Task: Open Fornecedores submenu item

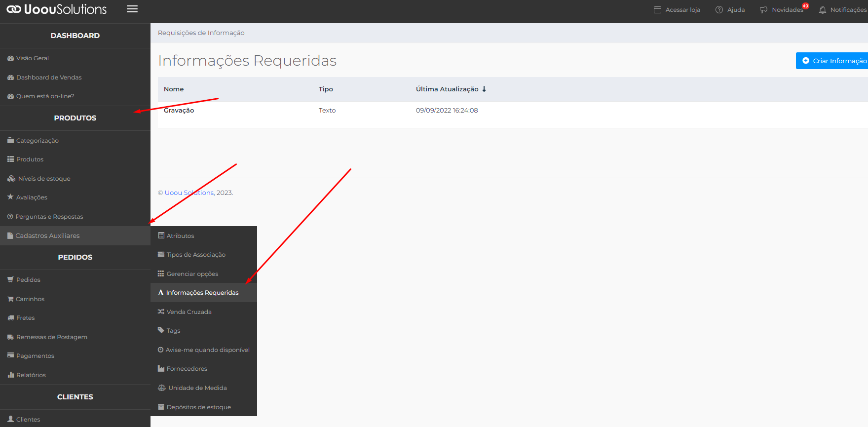Action: (x=203, y=369)
